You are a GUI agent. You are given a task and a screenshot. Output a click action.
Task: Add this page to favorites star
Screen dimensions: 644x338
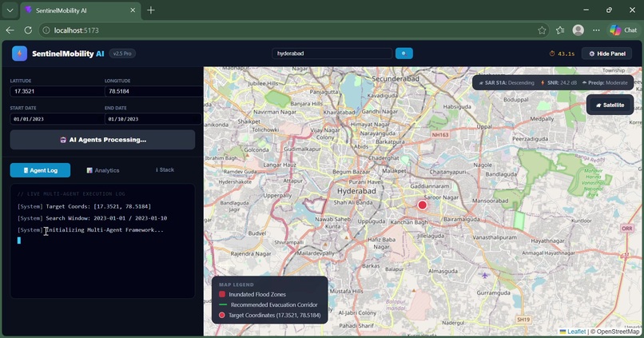tap(542, 30)
